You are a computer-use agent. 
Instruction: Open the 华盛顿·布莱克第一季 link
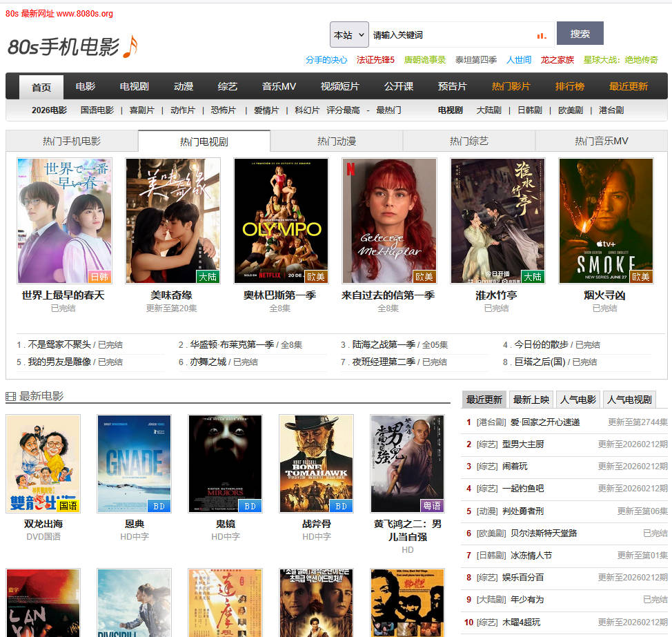(232, 345)
